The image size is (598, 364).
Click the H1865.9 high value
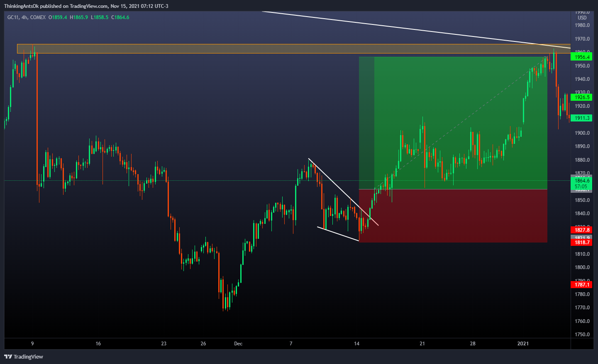(79, 17)
